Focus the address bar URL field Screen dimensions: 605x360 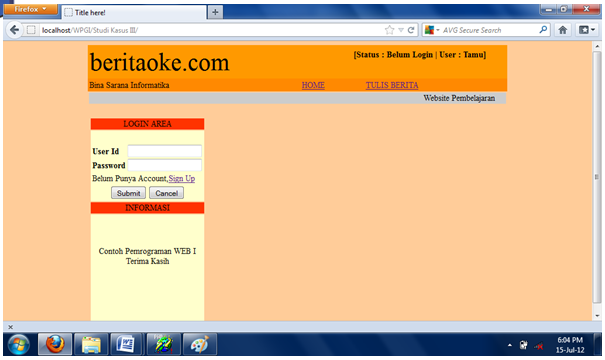[x=212, y=30]
